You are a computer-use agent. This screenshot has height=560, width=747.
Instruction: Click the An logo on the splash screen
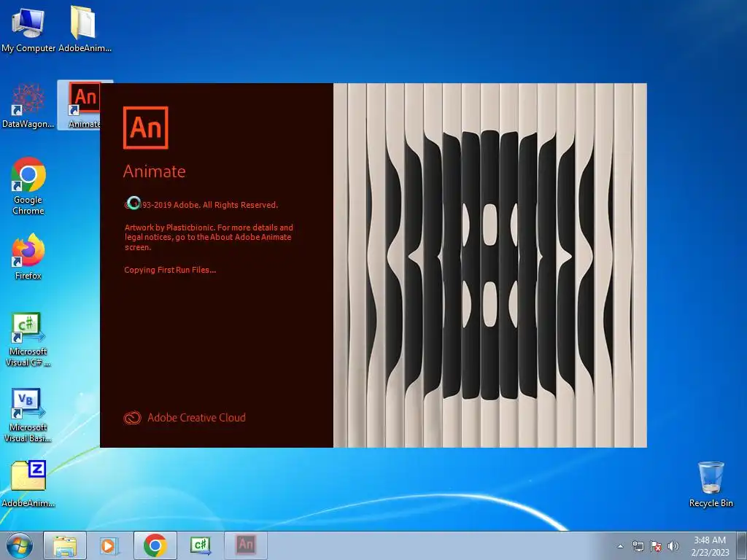click(145, 128)
